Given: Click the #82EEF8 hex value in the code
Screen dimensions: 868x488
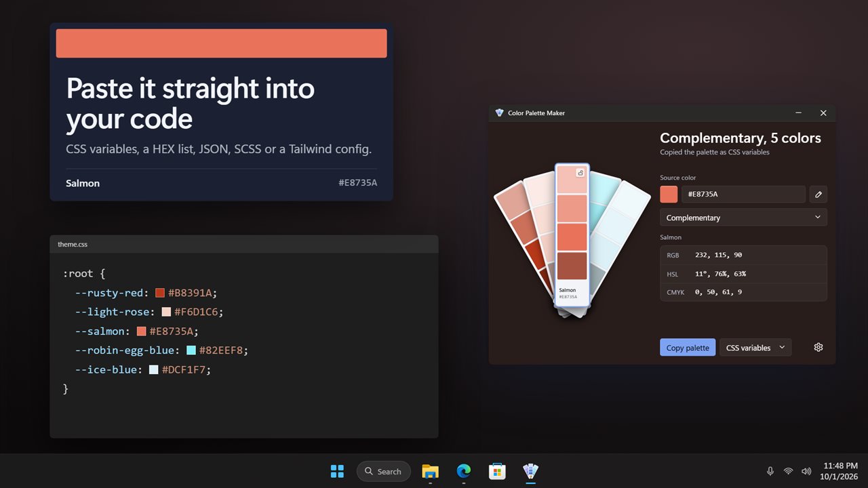Looking at the screenshot, I should point(222,350).
